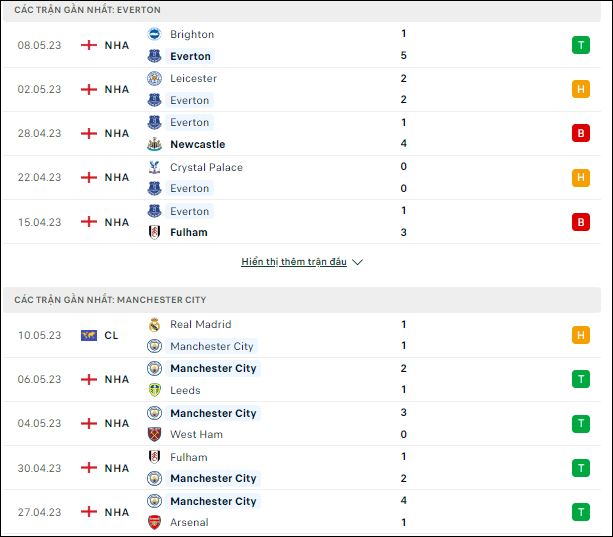Expand "Hiển thị thêm trận đấu" chevron

click(x=357, y=262)
